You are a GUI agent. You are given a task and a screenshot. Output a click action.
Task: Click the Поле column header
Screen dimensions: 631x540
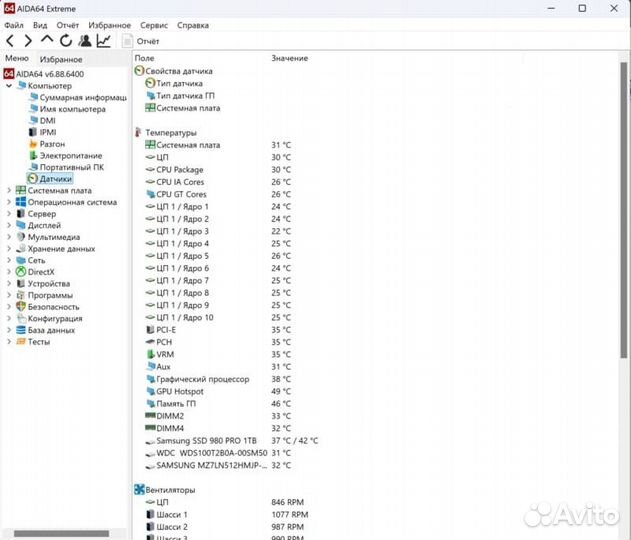point(144,58)
